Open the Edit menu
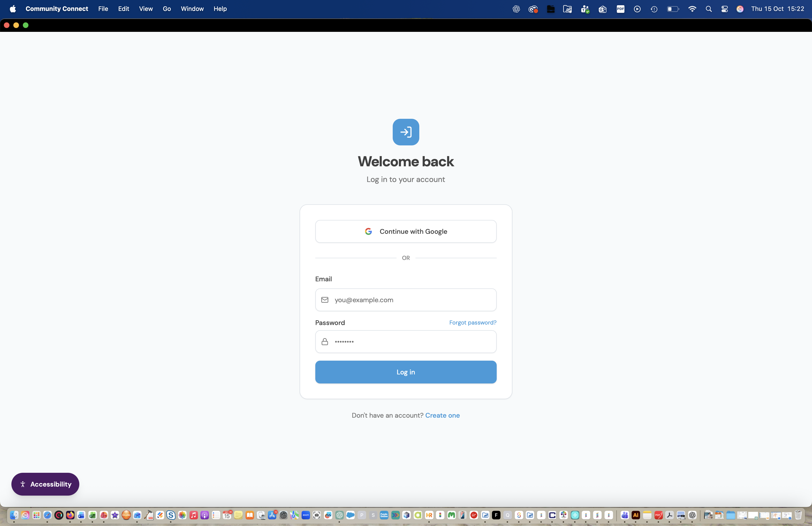Image resolution: width=812 pixels, height=526 pixels. (x=123, y=9)
